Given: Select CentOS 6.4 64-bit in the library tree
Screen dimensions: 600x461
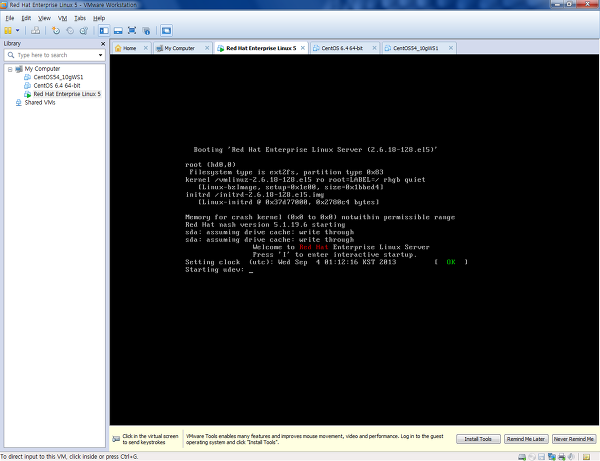Looking at the screenshot, I should (57, 86).
